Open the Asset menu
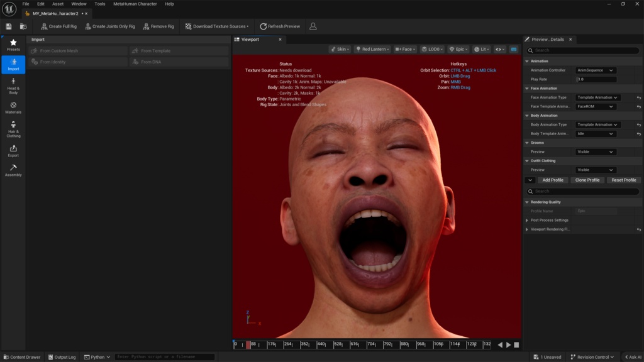This screenshot has height=362, width=644. click(x=58, y=4)
